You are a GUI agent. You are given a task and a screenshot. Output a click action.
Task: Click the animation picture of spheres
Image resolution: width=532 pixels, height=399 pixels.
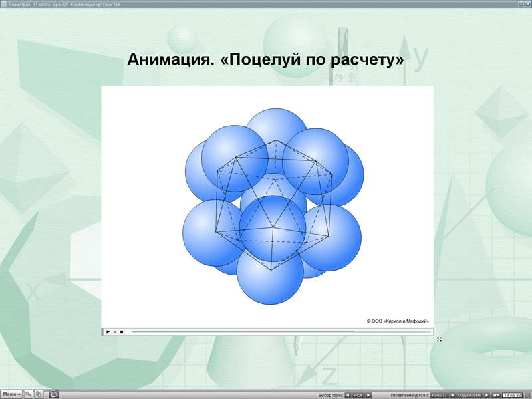click(273, 206)
